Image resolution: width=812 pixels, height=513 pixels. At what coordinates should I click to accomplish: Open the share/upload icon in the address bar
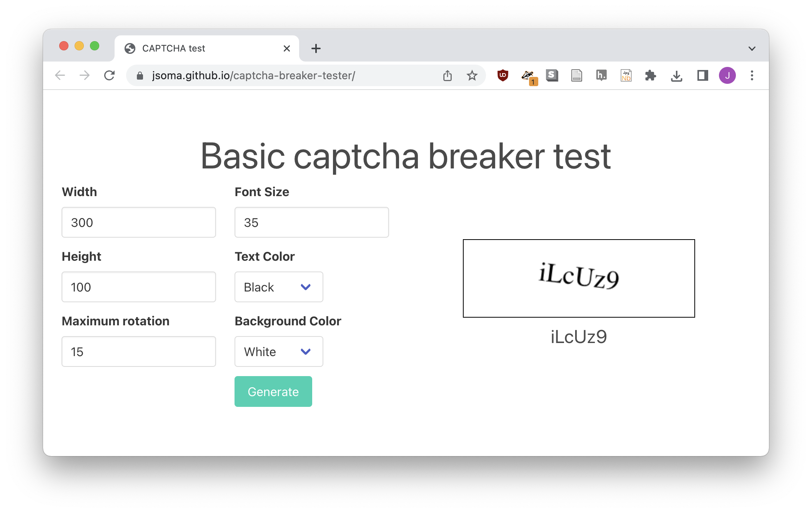point(447,75)
